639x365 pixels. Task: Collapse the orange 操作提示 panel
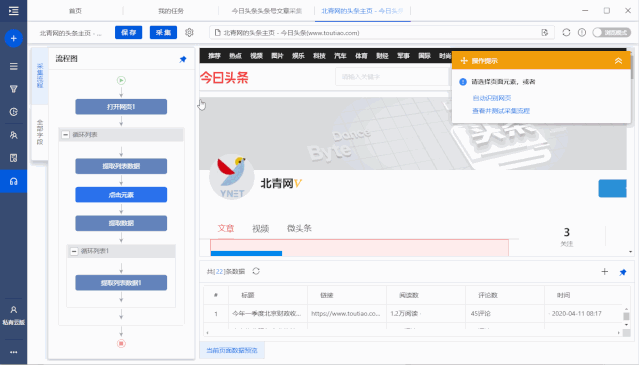point(618,61)
